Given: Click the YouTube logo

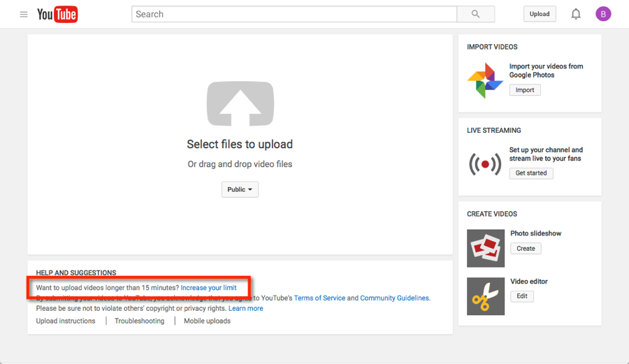Looking at the screenshot, I should pyautogui.click(x=57, y=14).
